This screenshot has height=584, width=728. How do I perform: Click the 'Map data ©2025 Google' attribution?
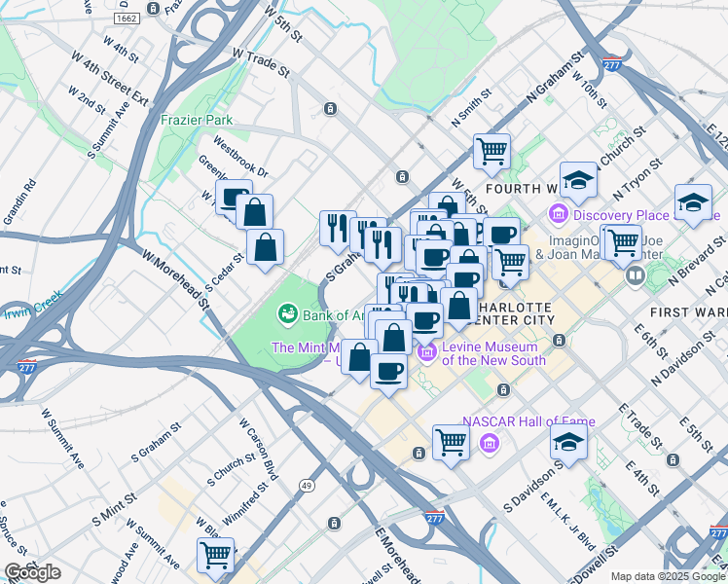click(x=669, y=577)
